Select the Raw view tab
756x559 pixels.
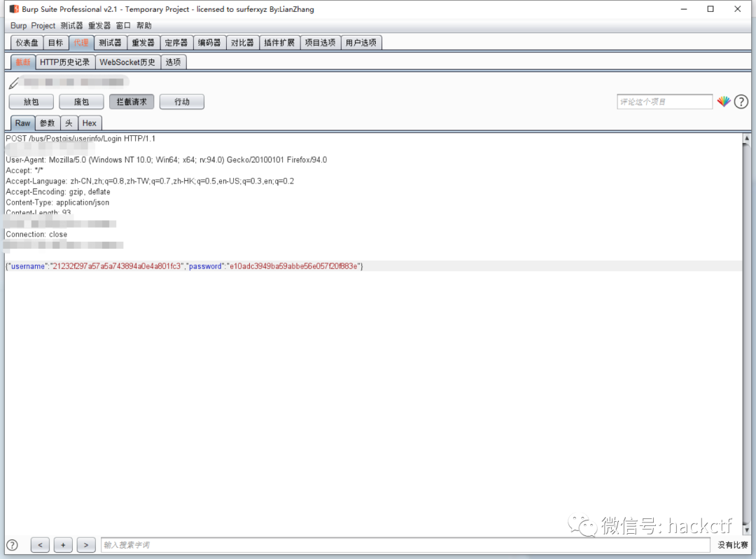pos(22,123)
